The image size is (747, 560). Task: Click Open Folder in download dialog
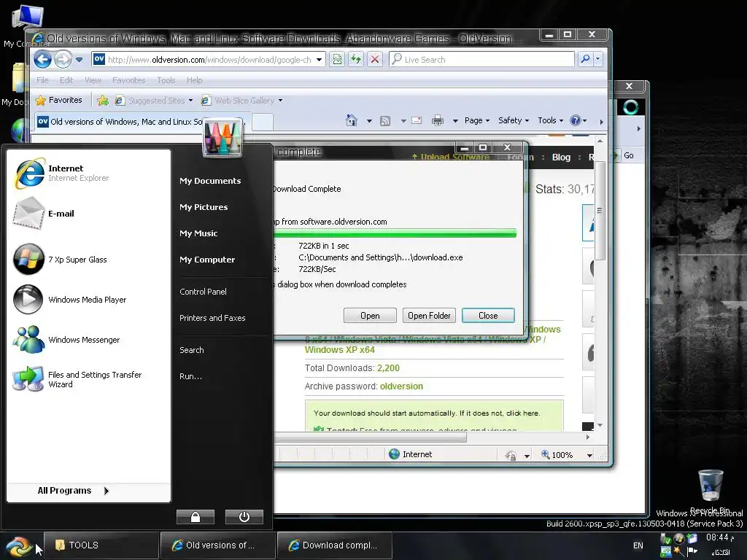click(429, 315)
